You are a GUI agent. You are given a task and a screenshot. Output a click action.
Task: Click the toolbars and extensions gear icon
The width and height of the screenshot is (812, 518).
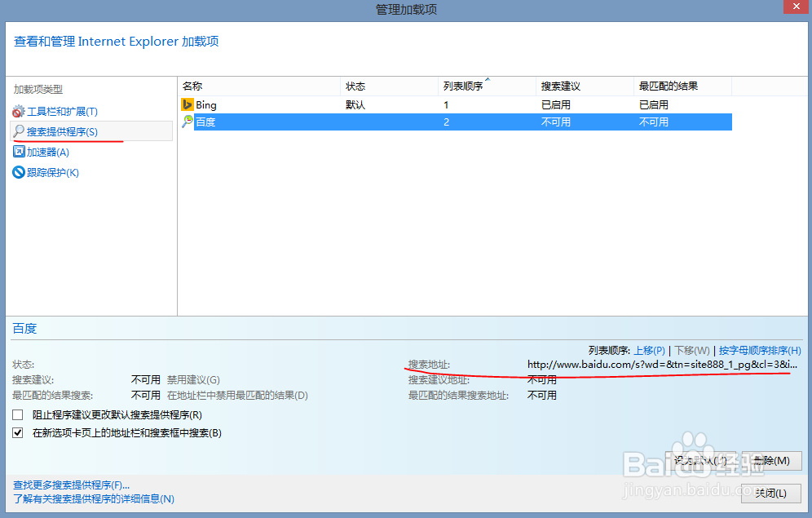coord(18,112)
